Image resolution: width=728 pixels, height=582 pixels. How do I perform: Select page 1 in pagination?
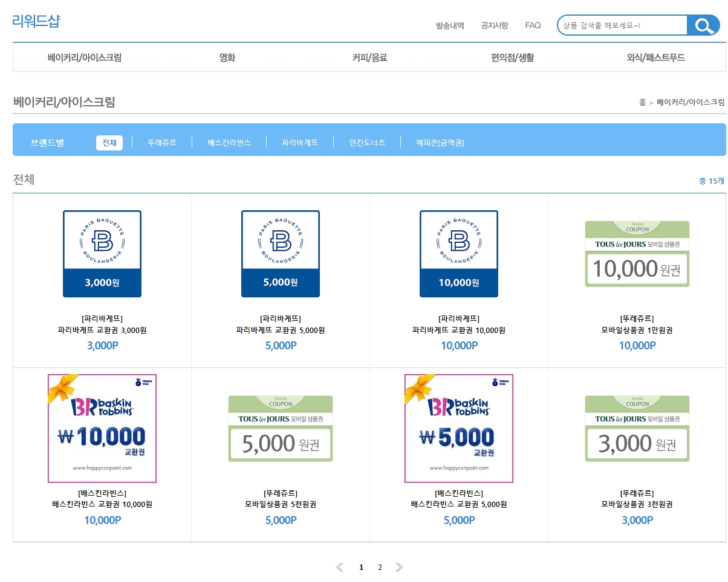[361, 567]
